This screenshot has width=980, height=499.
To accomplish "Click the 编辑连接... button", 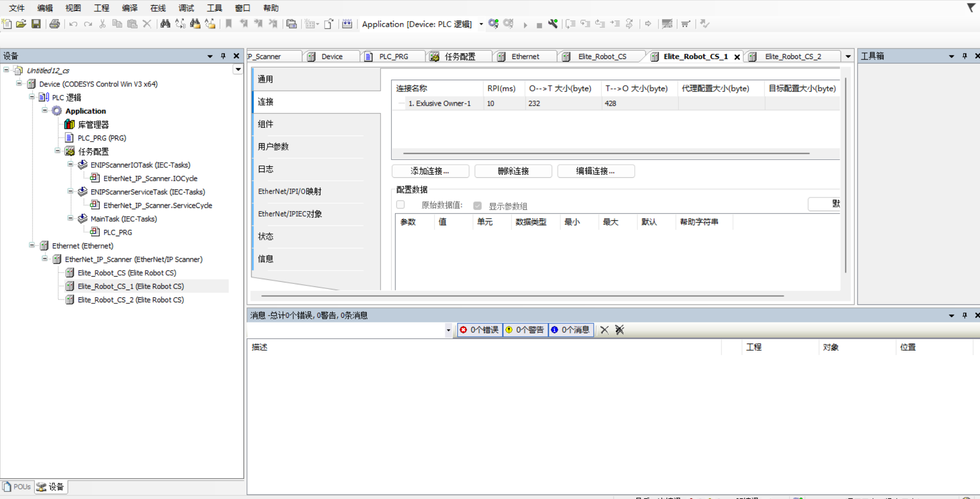I will [x=595, y=171].
